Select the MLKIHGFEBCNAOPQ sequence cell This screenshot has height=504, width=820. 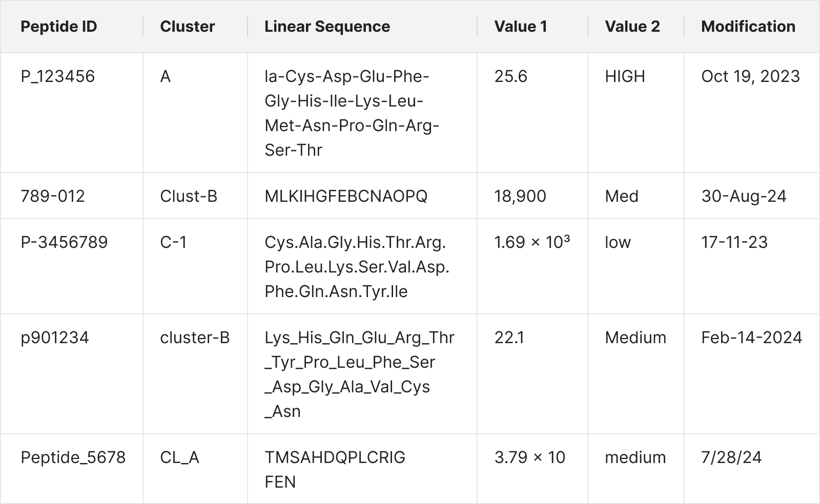pos(346,196)
